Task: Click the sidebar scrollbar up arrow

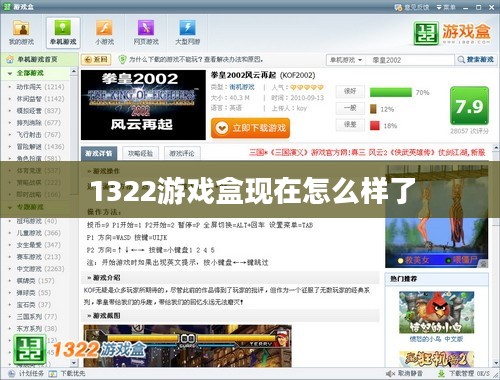Action: [74, 72]
